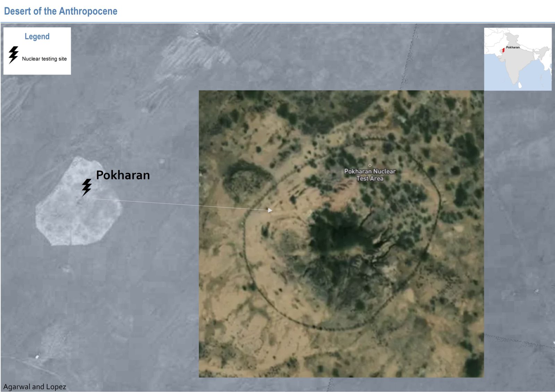Click the Sri Lanka island on the inset map
Viewport: 555px width, 392px height.
point(520,85)
